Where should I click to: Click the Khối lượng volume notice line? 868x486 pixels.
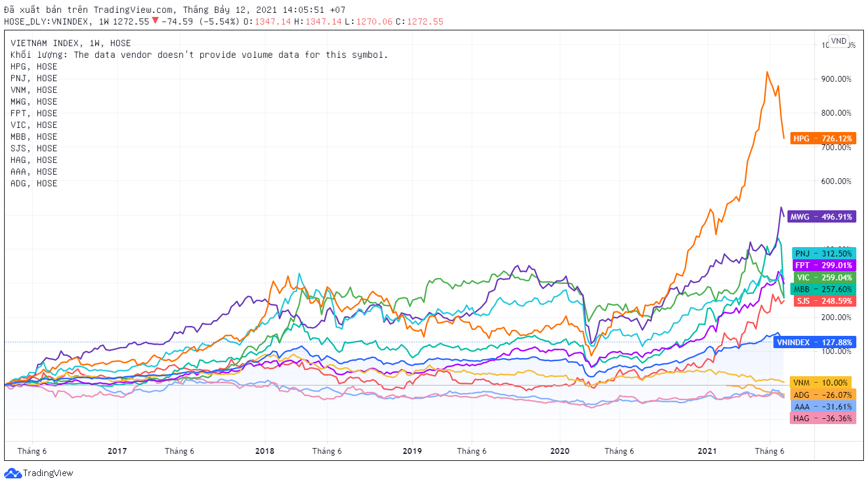(x=199, y=55)
